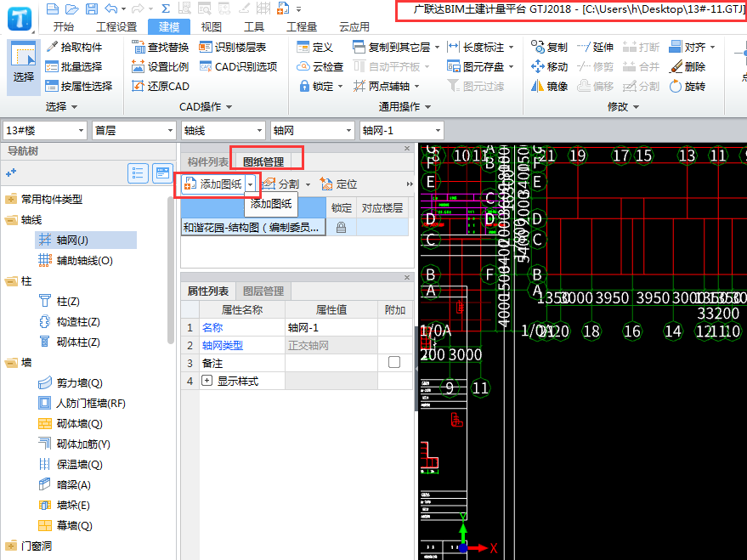This screenshot has height=560, width=747.
Task: Click 移动 move tool
Action: 549,66
